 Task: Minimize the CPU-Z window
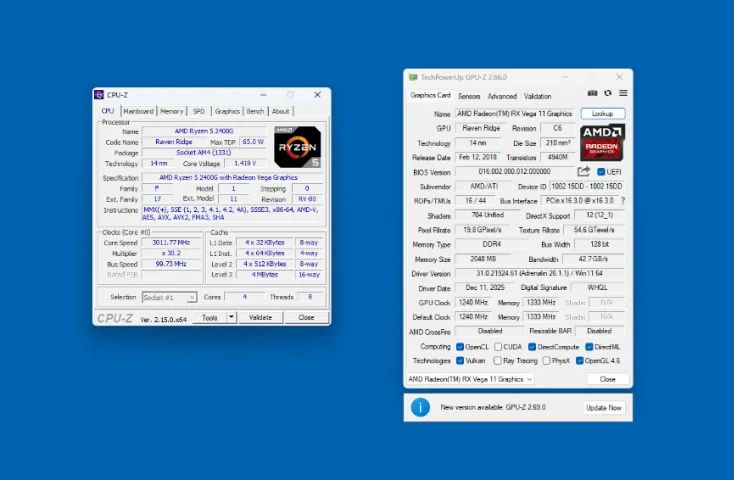tap(264, 95)
